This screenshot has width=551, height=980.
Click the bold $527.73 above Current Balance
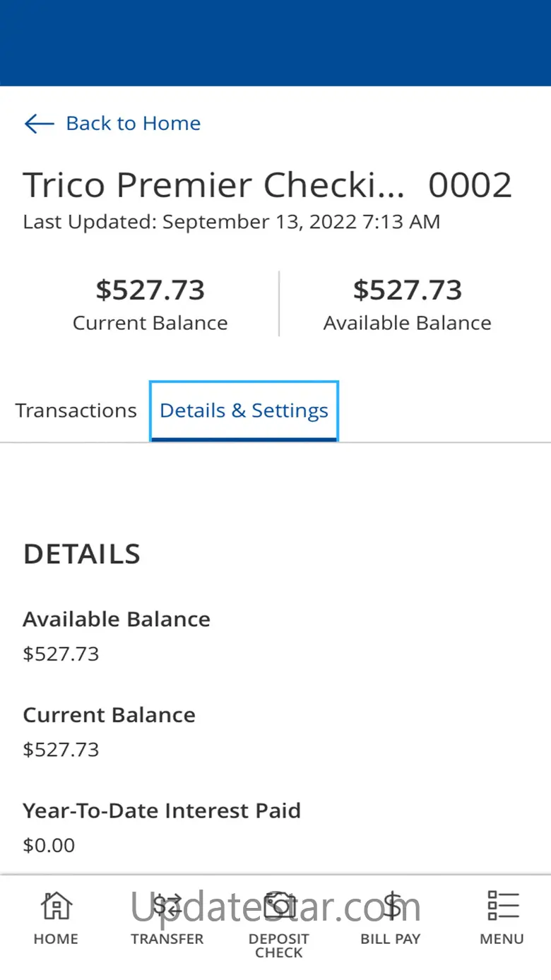(x=150, y=290)
